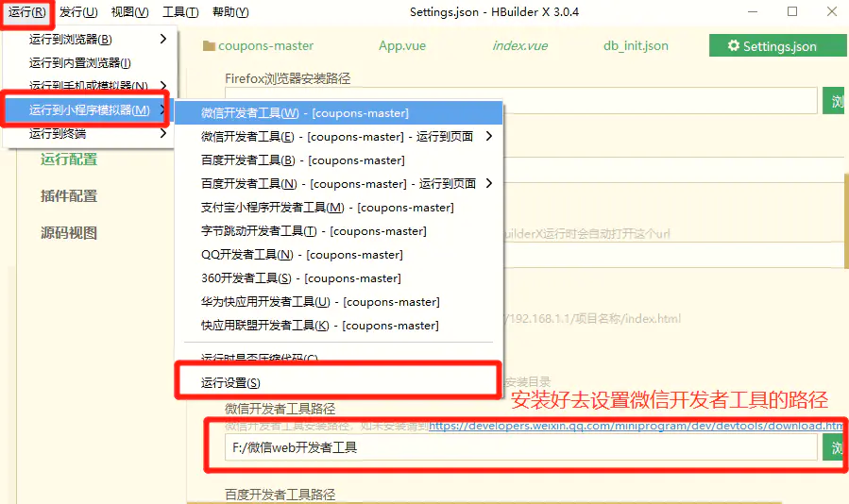The width and height of the screenshot is (849, 504).
Task: Run 支付宝小程序开发者工具(M) entry
Action: coord(339,208)
